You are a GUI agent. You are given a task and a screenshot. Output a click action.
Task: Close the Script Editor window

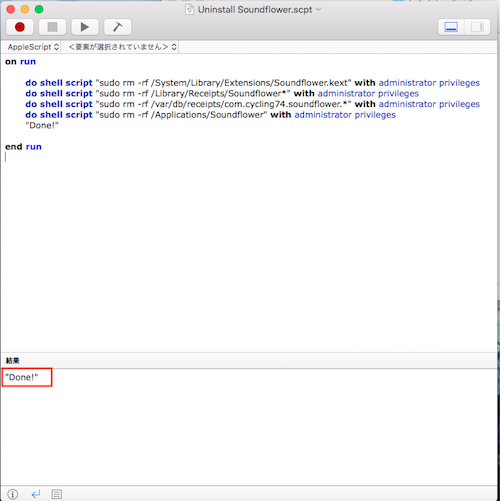[11, 9]
